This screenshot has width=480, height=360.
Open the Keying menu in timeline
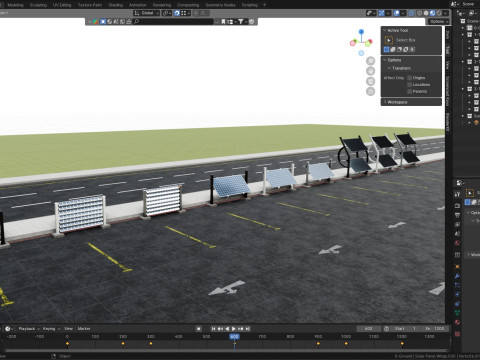coord(51,329)
